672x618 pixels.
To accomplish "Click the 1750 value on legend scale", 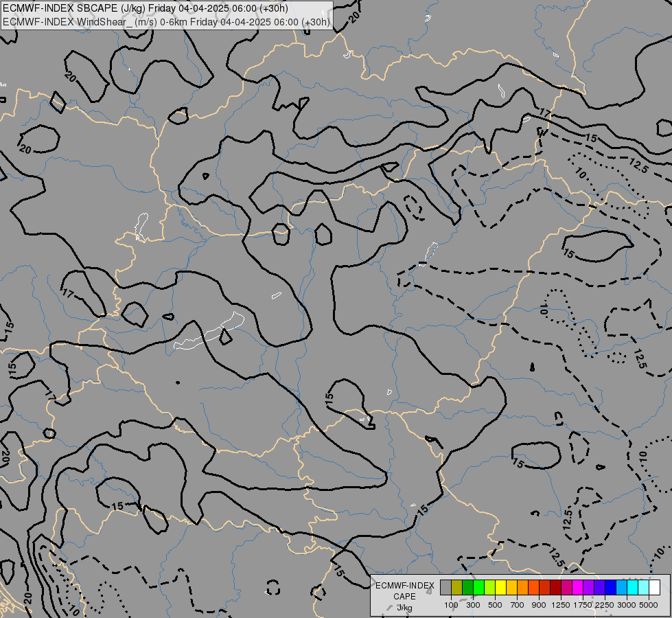I will (x=583, y=605).
